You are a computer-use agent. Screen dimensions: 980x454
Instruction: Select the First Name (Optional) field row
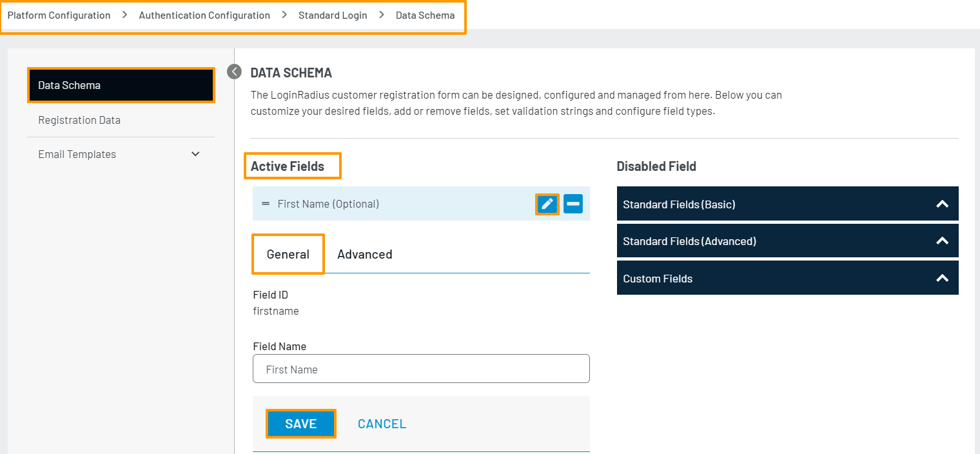pos(387,204)
